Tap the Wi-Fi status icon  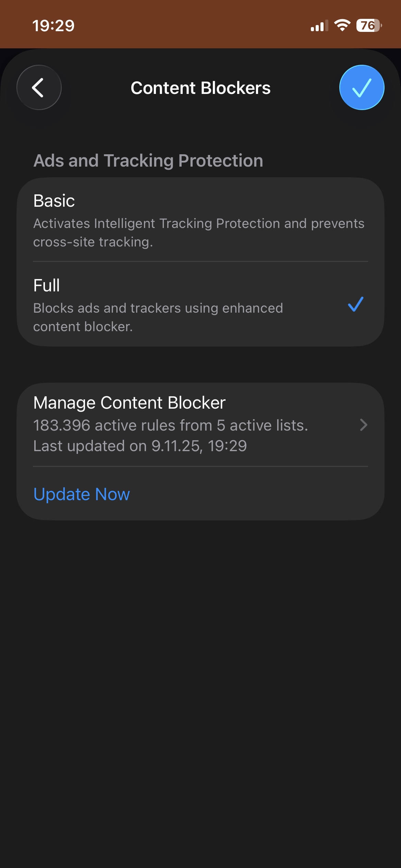pyautogui.click(x=342, y=25)
